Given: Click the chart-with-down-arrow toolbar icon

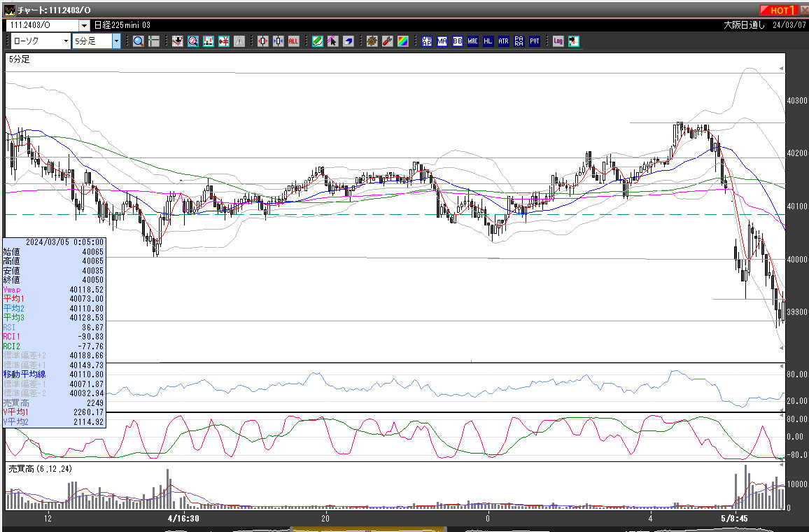Looking at the screenshot, I should (x=178, y=41).
